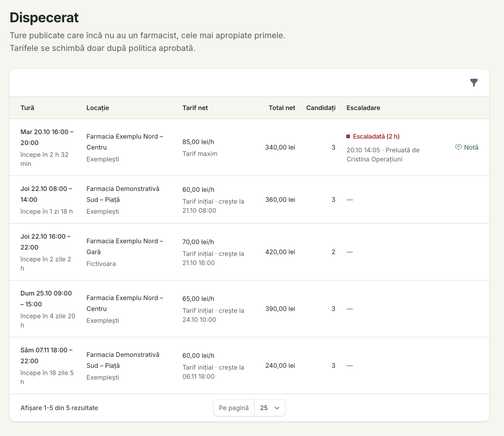Open the per-page 25 dropdown
Viewport: 504px width, 436px height.
click(x=269, y=408)
